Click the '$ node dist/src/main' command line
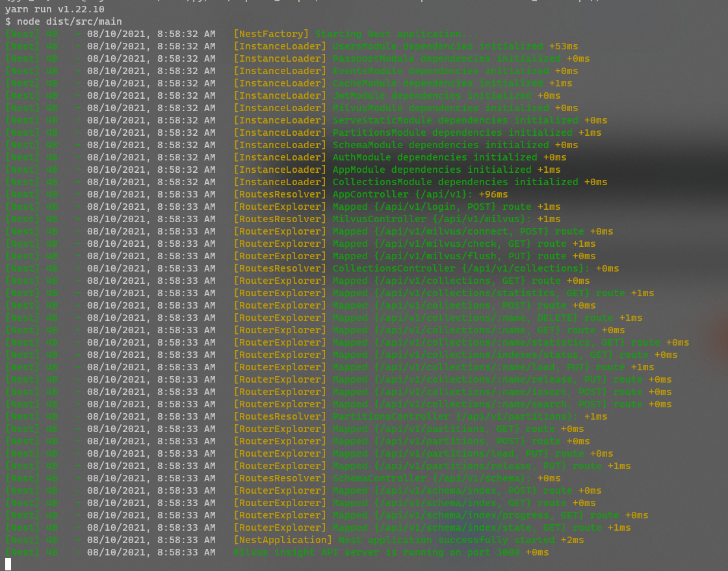The width and height of the screenshot is (728, 571). click(64, 22)
